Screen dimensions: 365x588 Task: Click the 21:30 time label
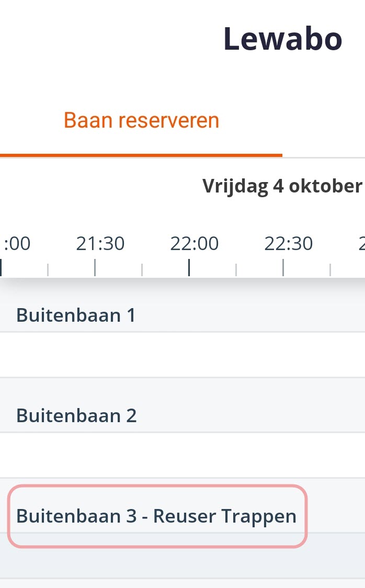click(x=100, y=244)
